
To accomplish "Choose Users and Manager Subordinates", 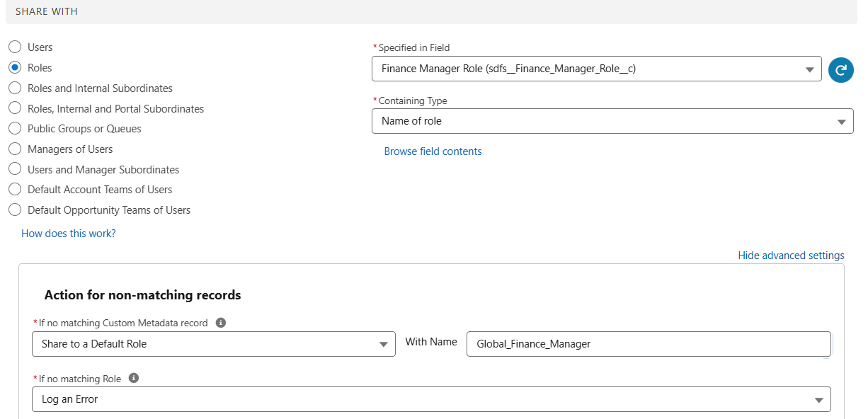I will [x=15, y=169].
